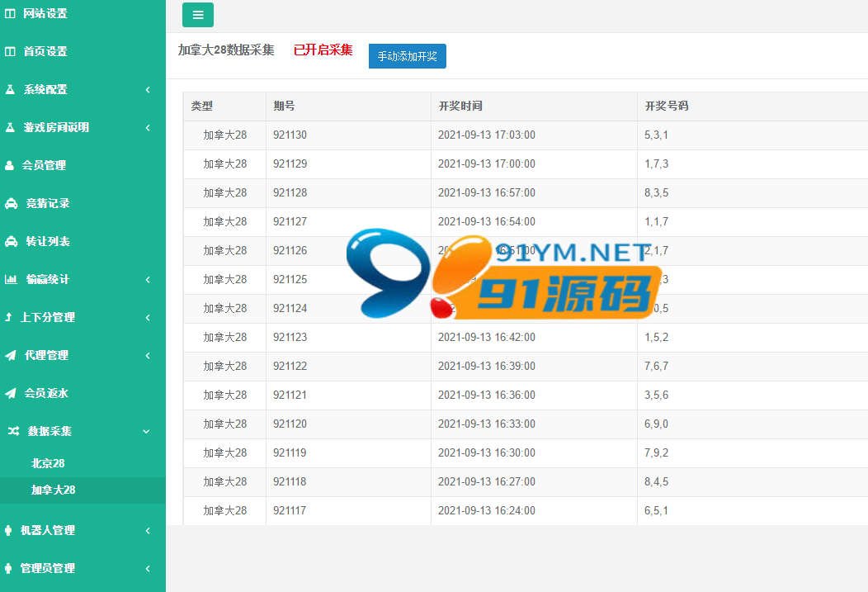This screenshot has height=592, width=868.
Task: Click the draw numbers 5,3,1
Action: [x=656, y=135]
